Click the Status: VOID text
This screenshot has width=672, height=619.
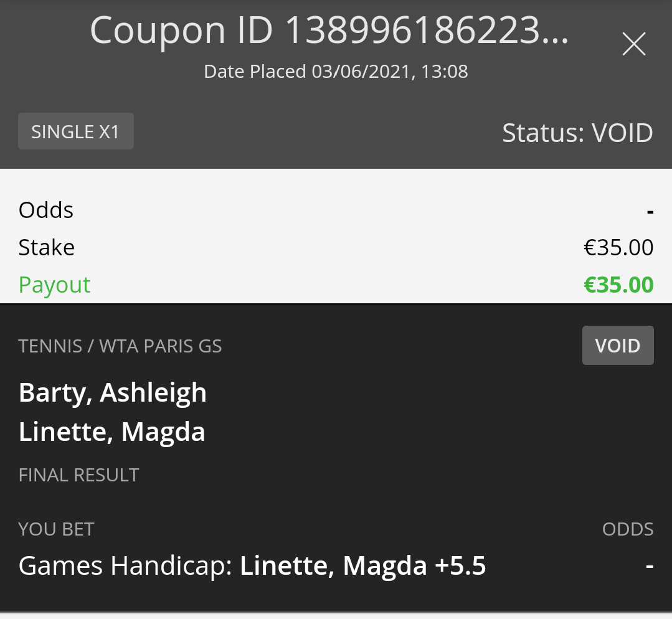click(577, 133)
